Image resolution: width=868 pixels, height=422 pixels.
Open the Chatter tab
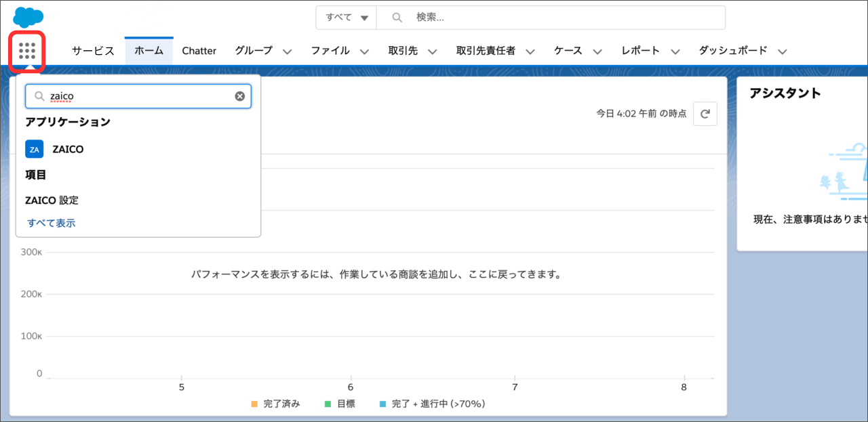click(199, 51)
